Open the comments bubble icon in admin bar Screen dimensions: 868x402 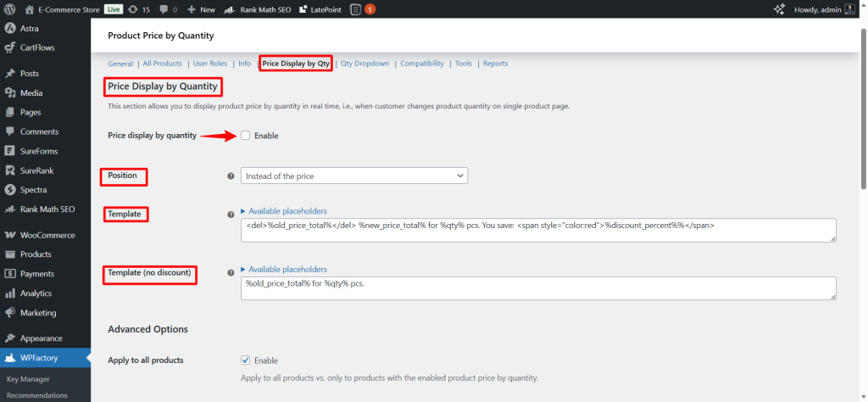pyautogui.click(x=164, y=9)
